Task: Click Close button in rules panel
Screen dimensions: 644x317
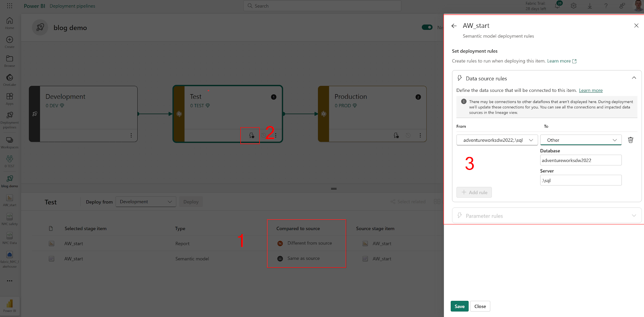Action: click(x=480, y=306)
